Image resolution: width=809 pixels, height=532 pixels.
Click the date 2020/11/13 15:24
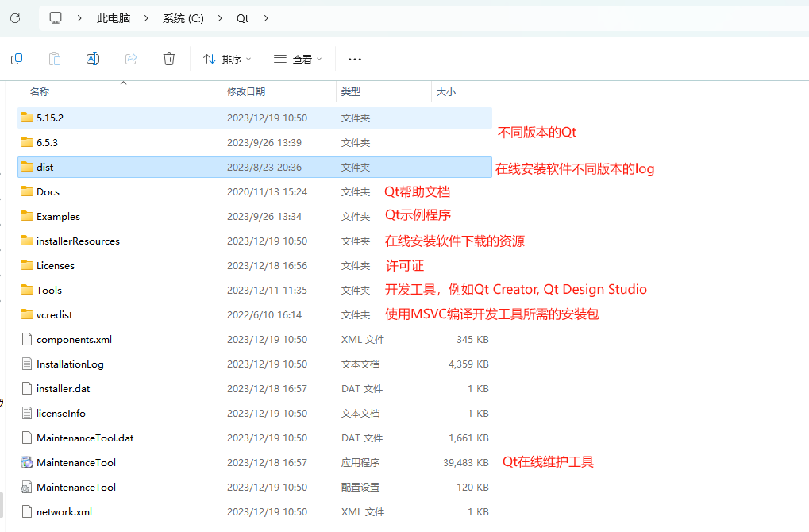268,192
